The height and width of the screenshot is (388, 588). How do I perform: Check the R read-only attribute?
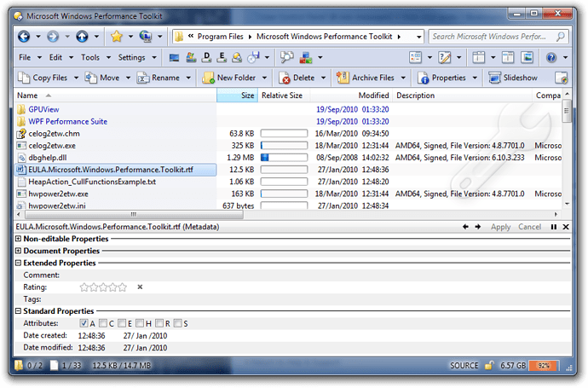(x=159, y=323)
